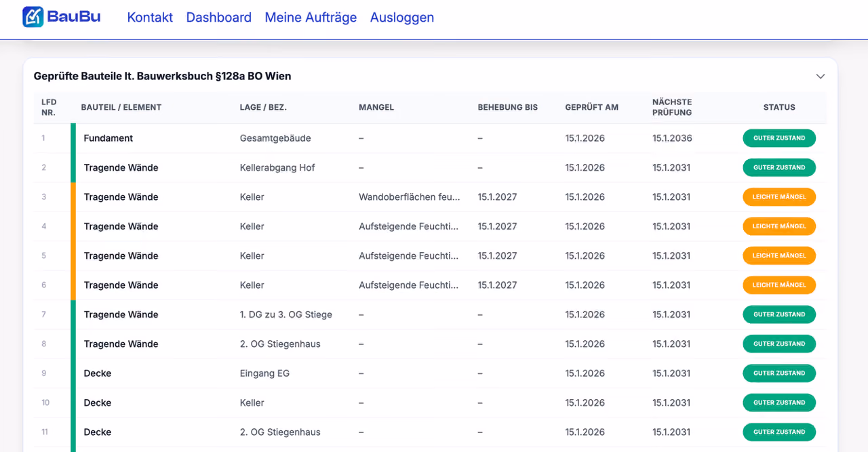Click the Guter Zustand badge for Fundament

[x=779, y=138]
